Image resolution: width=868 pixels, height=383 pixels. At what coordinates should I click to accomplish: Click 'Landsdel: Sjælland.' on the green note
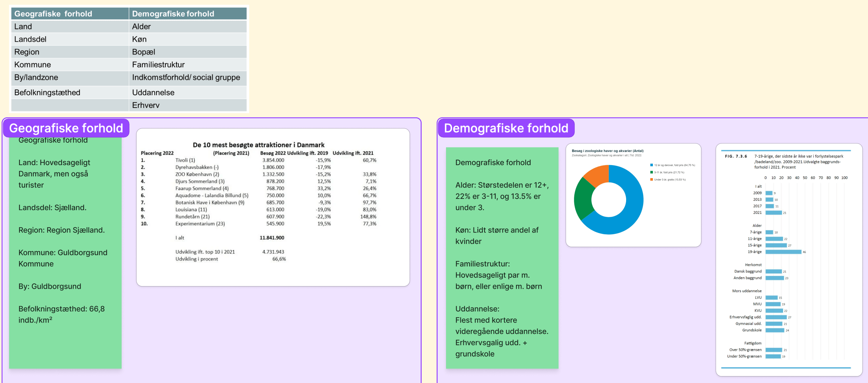point(52,207)
